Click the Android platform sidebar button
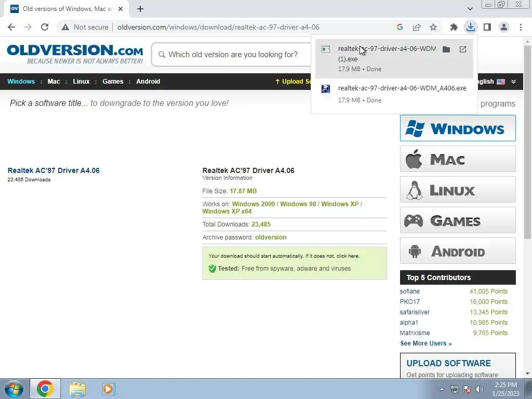This screenshot has height=399, width=532. pos(458,251)
